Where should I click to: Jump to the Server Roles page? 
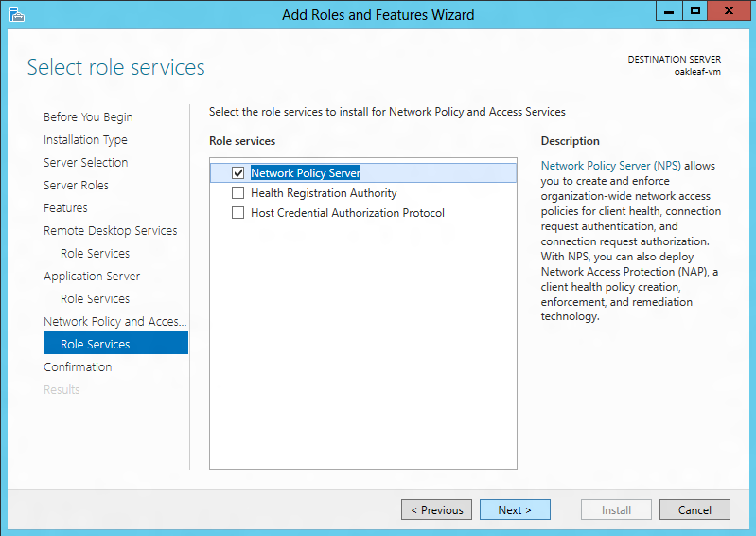[x=77, y=186]
